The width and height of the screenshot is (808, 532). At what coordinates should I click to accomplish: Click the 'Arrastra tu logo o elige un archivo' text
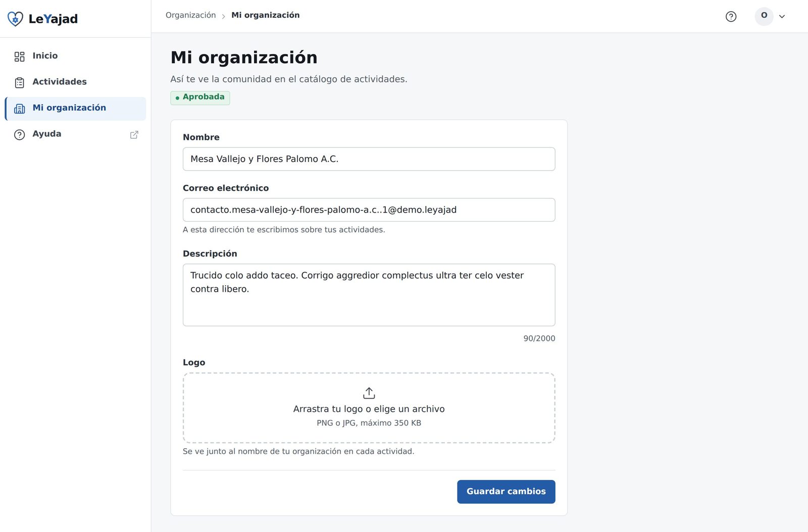[x=369, y=409]
